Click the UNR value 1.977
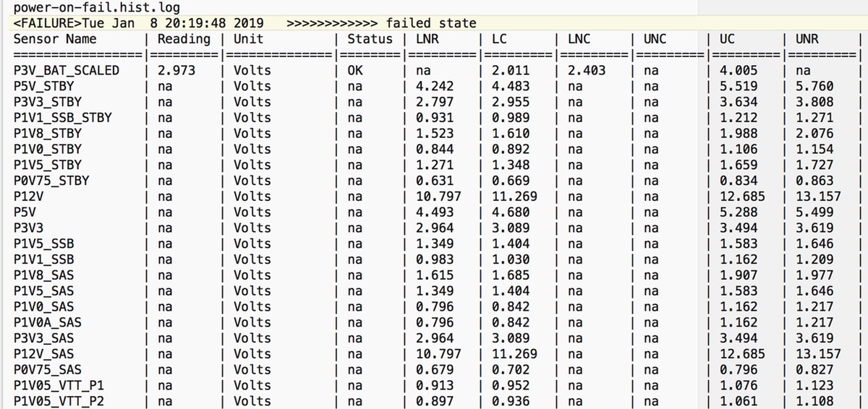 point(814,275)
